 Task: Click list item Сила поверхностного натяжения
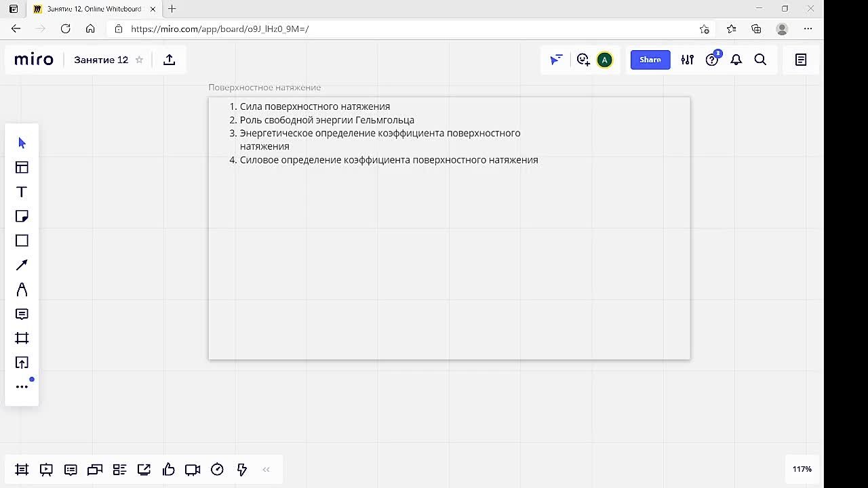pos(315,106)
